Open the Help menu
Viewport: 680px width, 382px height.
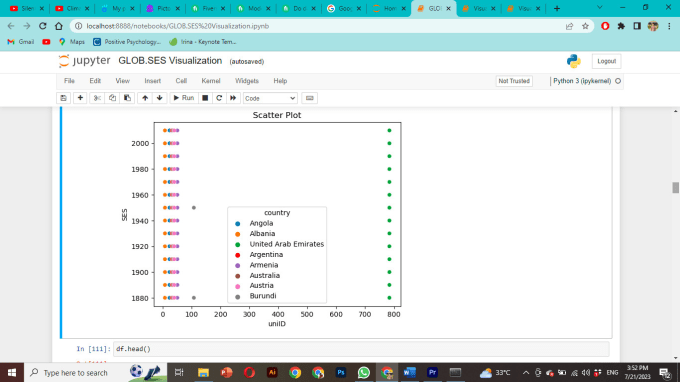(280, 81)
